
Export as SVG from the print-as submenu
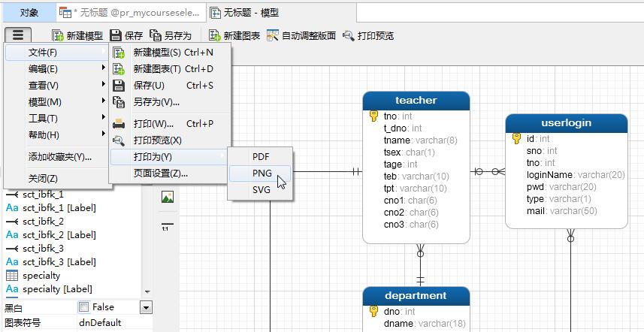(x=260, y=190)
